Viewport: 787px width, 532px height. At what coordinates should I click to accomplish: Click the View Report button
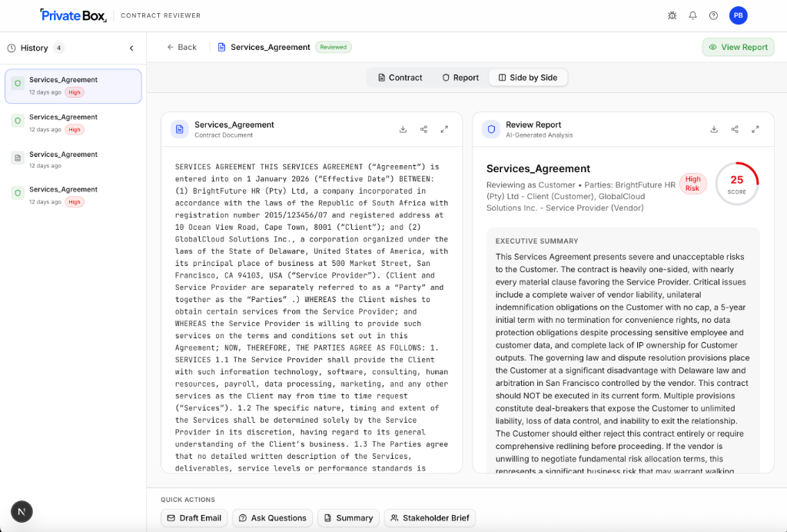pyautogui.click(x=738, y=47)
